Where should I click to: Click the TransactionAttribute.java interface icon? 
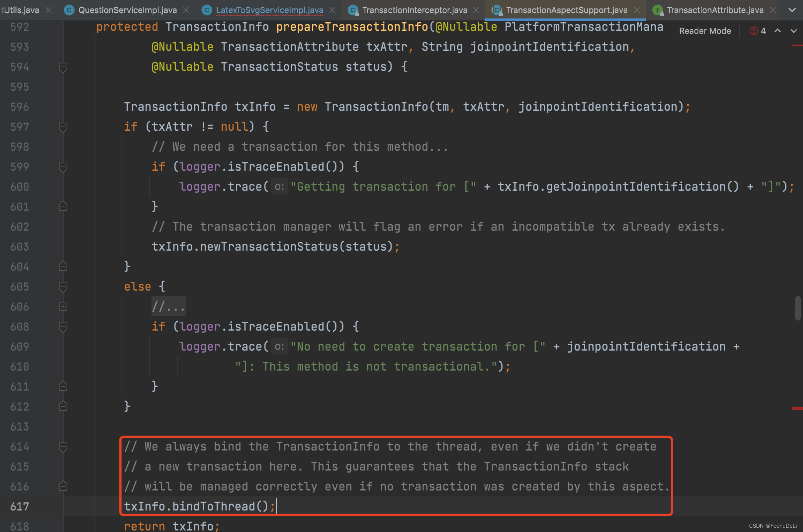click(657, 10)
